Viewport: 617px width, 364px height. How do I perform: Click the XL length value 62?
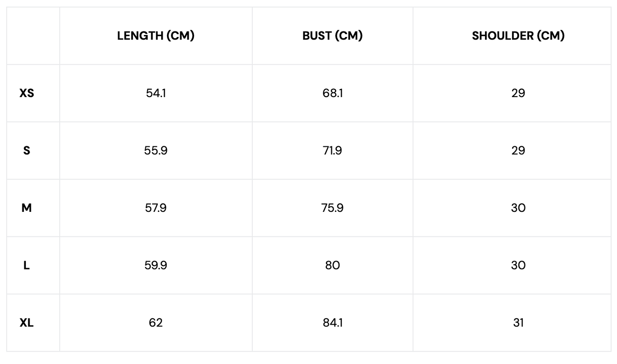pos(155,322)
